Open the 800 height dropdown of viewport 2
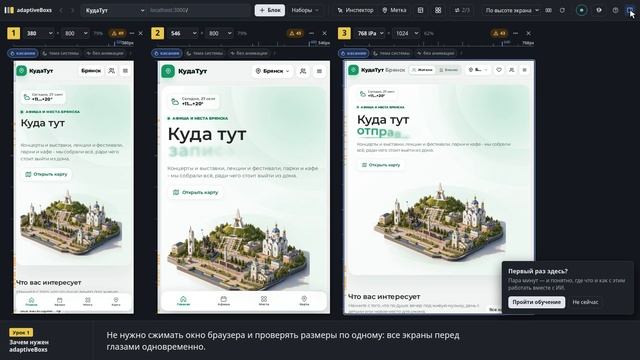The width and height of the screenshot is (640, 360). (220, 33)
